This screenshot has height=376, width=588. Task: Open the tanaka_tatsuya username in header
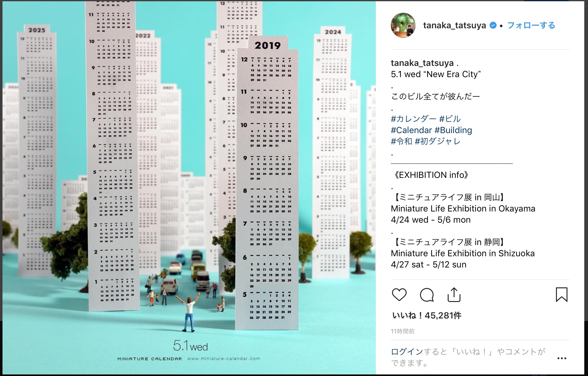coord(455,26)
